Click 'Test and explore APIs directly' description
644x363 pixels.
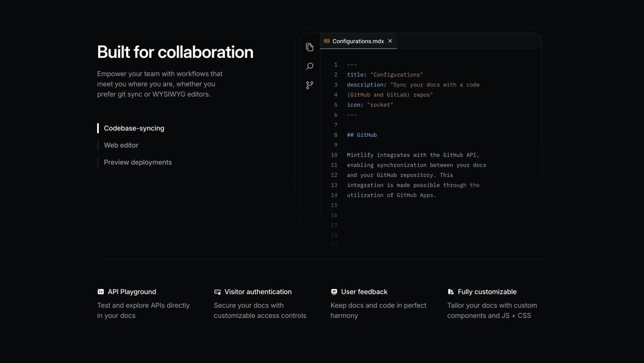click(x=143, y=306)
